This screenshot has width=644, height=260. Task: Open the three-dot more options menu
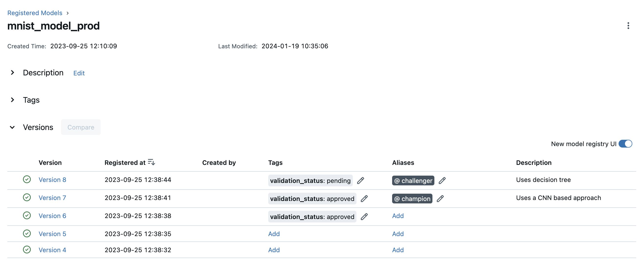coord(628,26)
